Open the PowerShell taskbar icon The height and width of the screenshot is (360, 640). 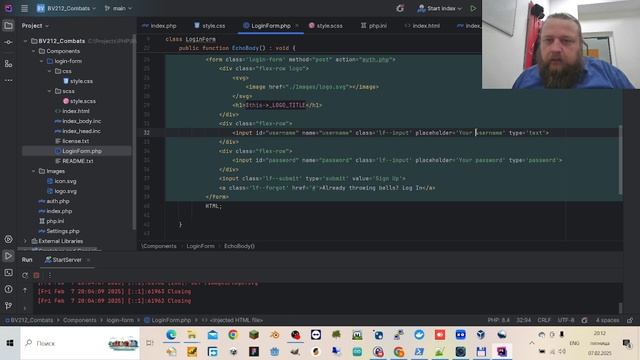pyautogui.click(x=419, y=351)
